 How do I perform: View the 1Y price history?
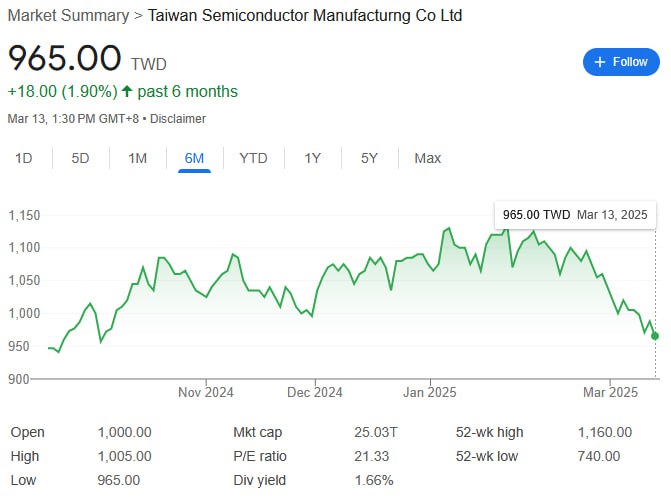pyautogui.click(x=313, y=158)
